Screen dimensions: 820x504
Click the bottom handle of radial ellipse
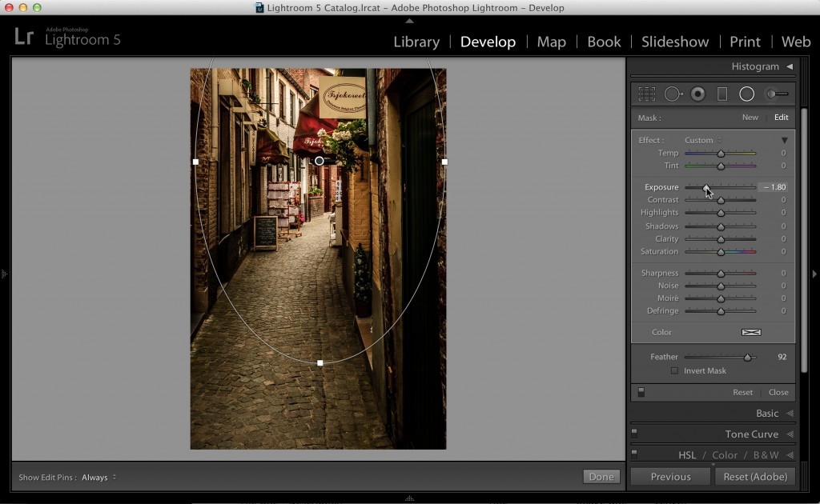[320, 363]
